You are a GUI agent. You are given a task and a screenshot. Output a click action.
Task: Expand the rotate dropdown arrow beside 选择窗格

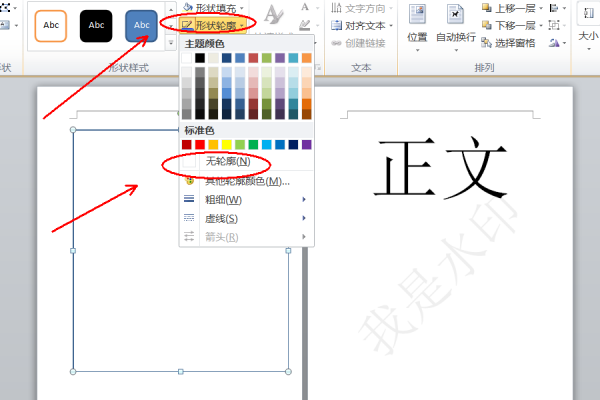pos(564,43)
